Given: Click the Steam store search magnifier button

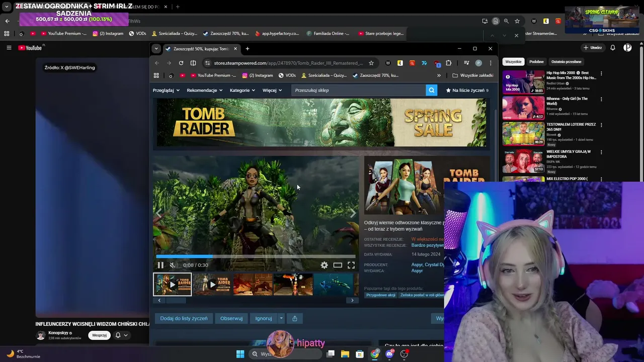Looking at the screenshot, I should pyautogui.click(x=431, y=90).
